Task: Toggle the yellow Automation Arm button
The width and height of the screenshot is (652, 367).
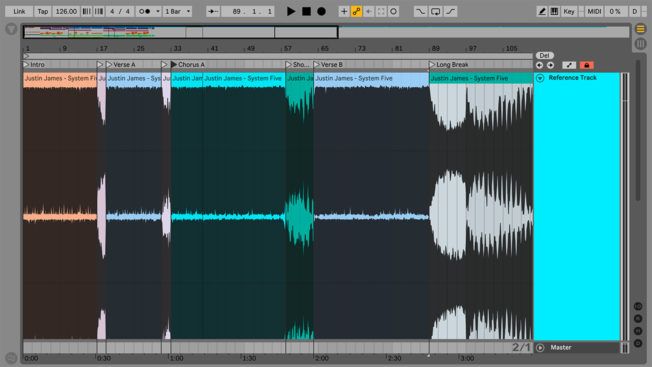Action: click(356, 11)
